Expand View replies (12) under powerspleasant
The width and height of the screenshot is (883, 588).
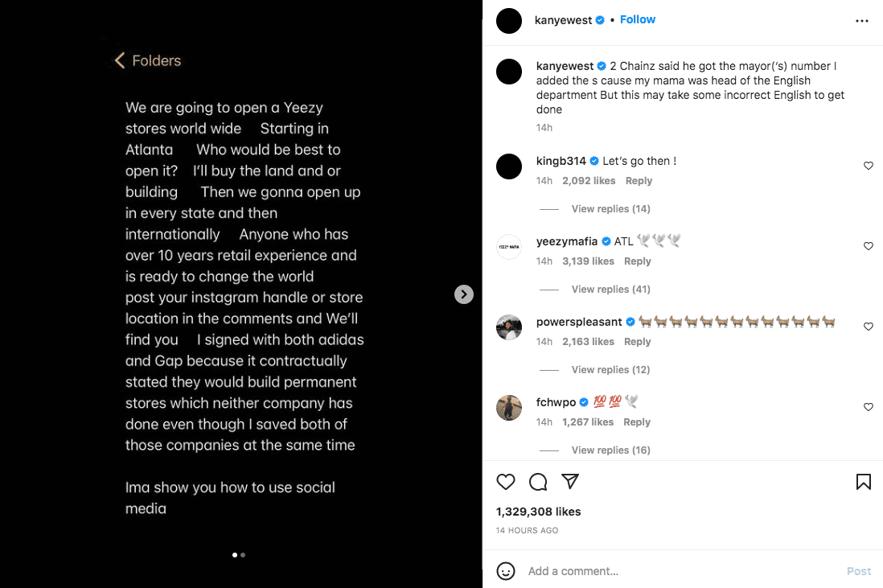(x=610, y=370)
